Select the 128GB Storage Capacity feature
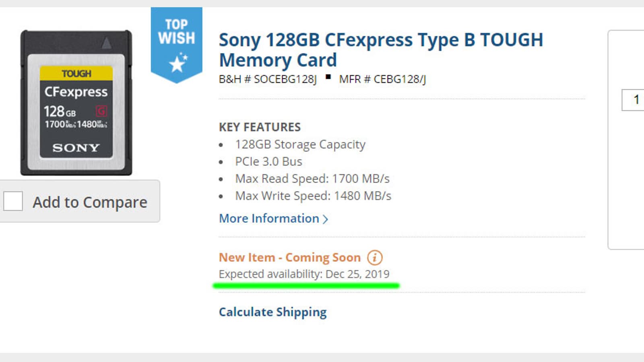Viewport: 644px width, 362px height. [x=300, y=144]
